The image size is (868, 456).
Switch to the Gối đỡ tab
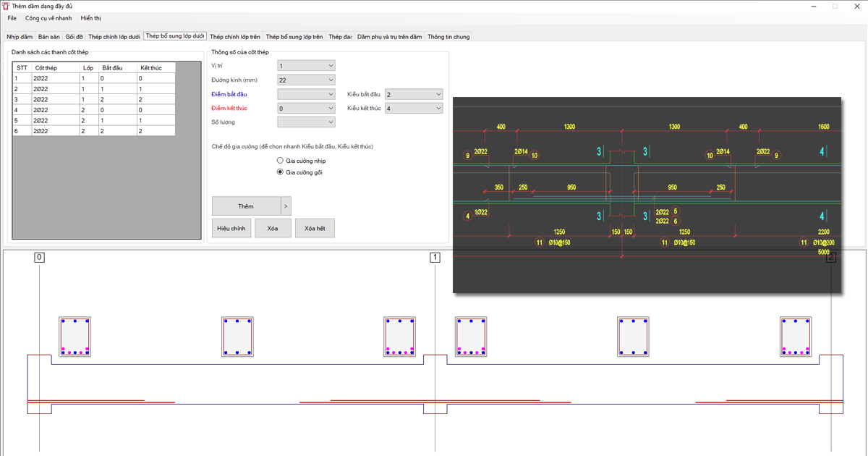point(74,36)
